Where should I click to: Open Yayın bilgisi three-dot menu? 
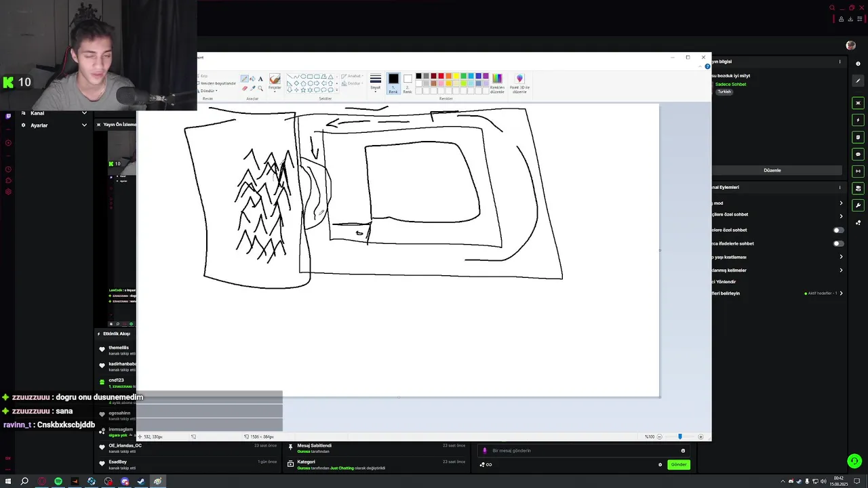[x=840, y=62]
